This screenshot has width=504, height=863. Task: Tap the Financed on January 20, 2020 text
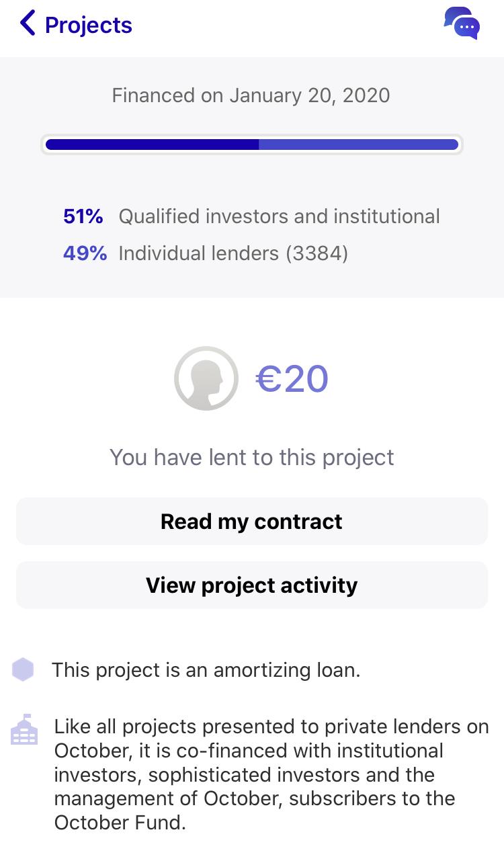pos(251,95)
